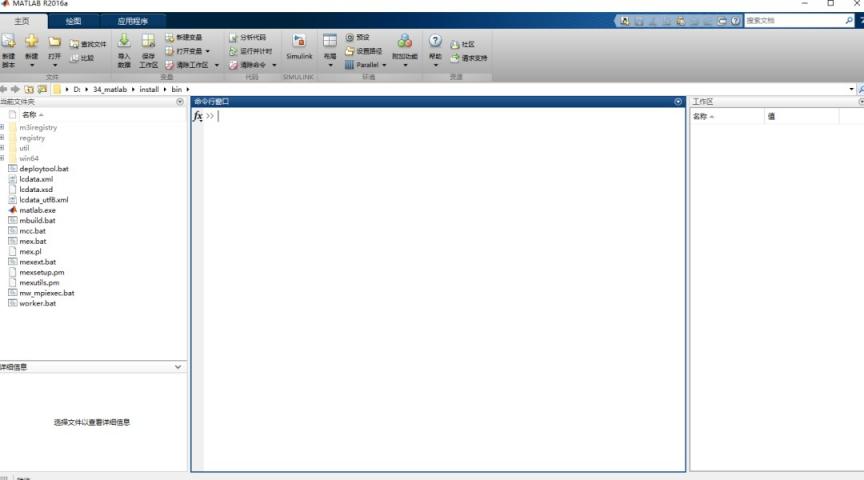Click 保存工作区 (Save Workspace) icon
864x480 pixels.
148,41
